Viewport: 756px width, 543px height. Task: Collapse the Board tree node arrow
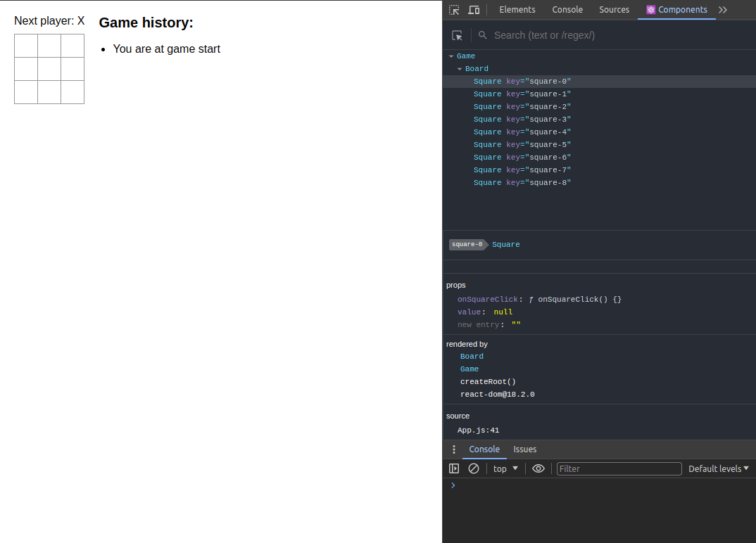tap(460, 69)
